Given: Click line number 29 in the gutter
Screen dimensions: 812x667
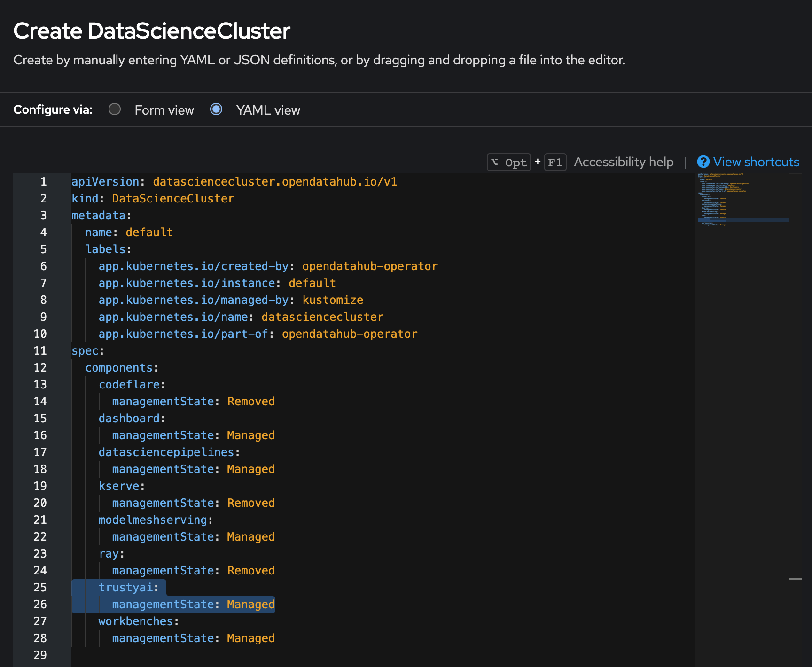Looking at the screenshot, I should 40,655.
